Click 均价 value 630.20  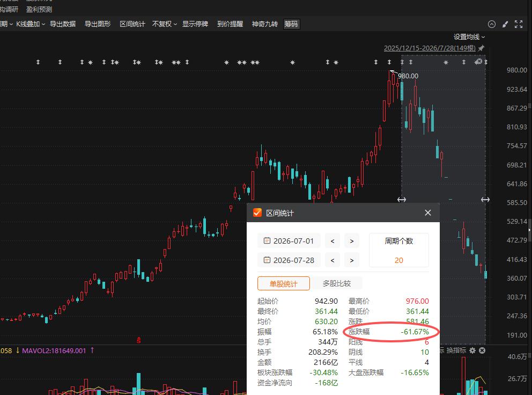326,321
